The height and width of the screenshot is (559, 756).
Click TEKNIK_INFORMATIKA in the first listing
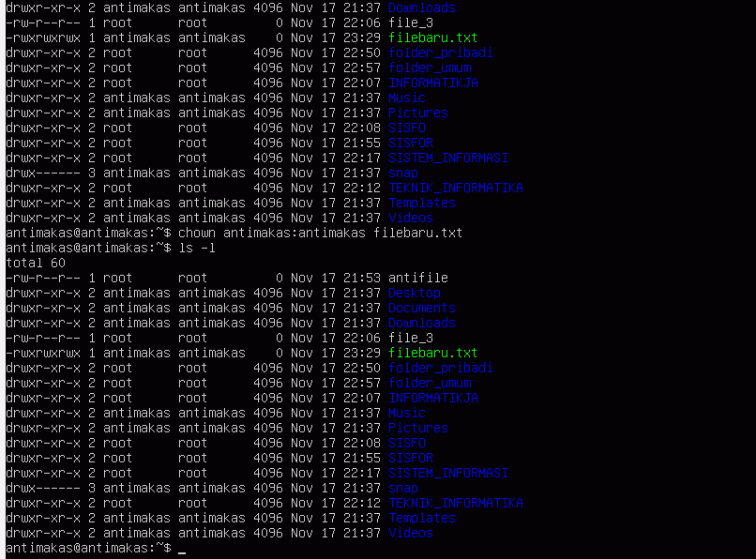click(456, 188)
